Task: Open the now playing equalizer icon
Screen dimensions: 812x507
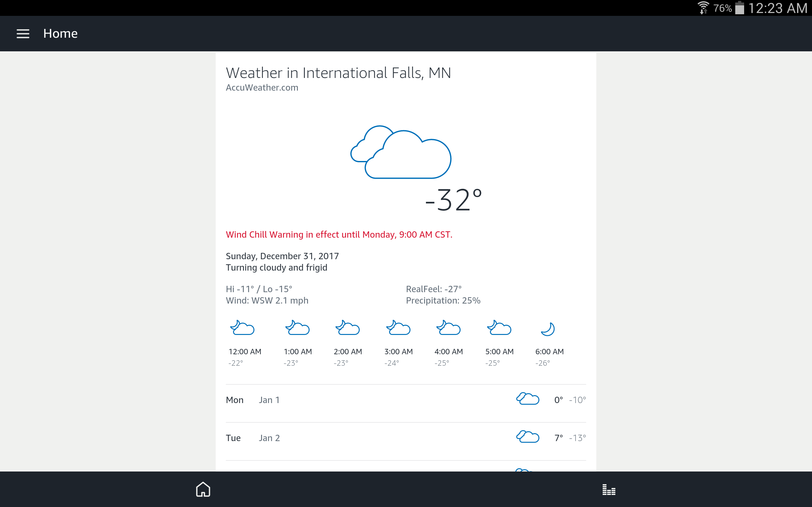Action: (x=609, y=490)
